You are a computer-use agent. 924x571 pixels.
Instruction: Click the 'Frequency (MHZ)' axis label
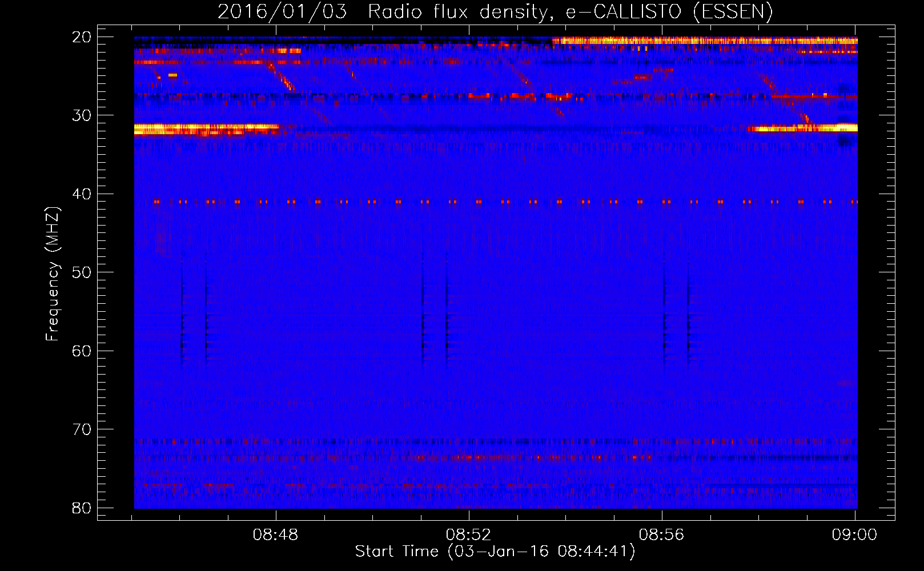[53, 274]
